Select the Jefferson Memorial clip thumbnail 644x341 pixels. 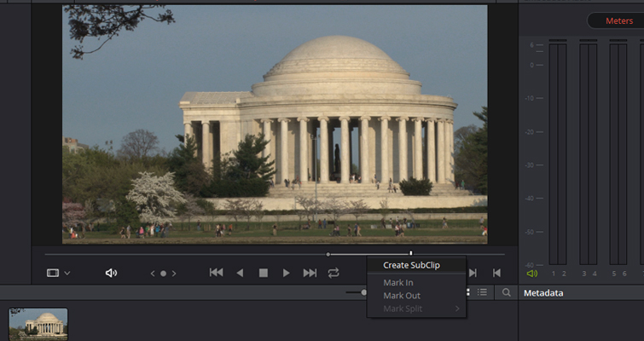click(x=38, y=324)
